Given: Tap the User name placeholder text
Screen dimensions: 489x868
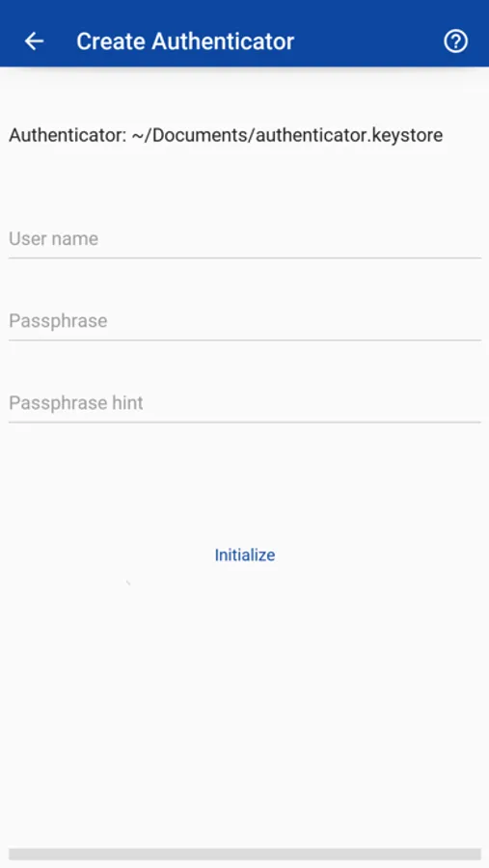Looking at the screenshot, I should (54, 238).
